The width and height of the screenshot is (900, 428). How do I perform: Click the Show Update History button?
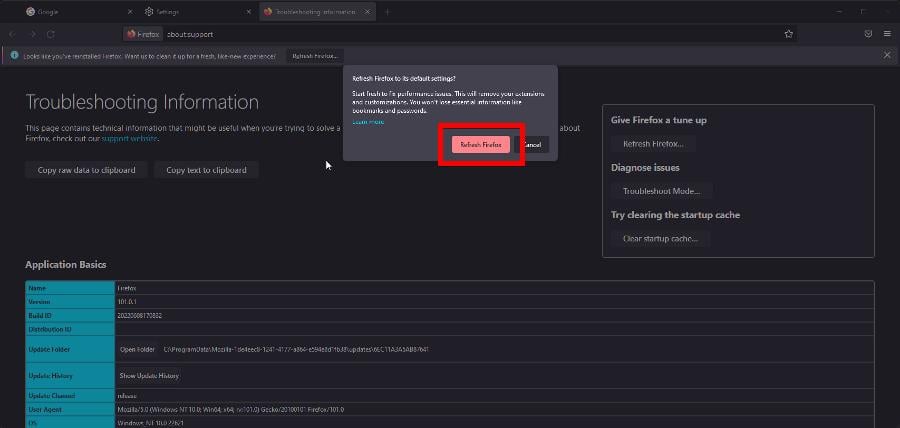[149, 376]
